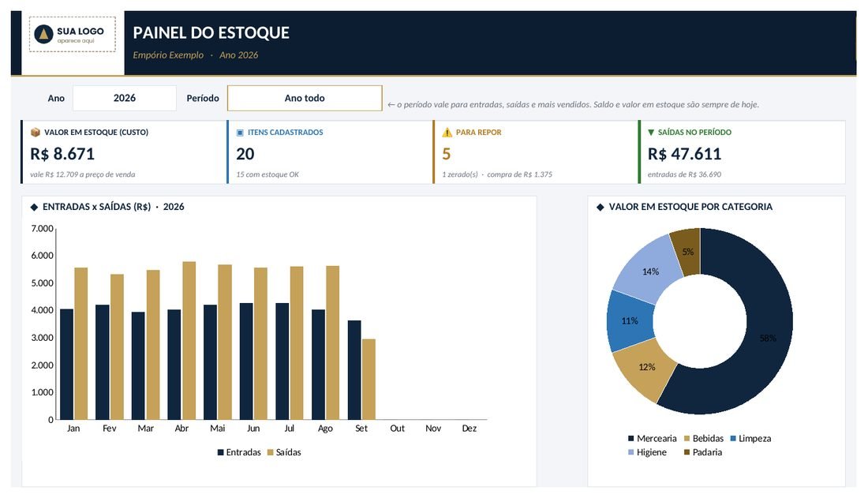Click the Mercearia legend swatch
The image size is (868, 498).
coord(631,439)
